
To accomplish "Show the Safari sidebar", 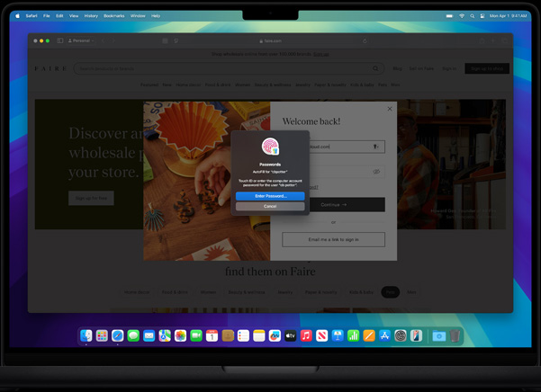I will tap(59, 40).
